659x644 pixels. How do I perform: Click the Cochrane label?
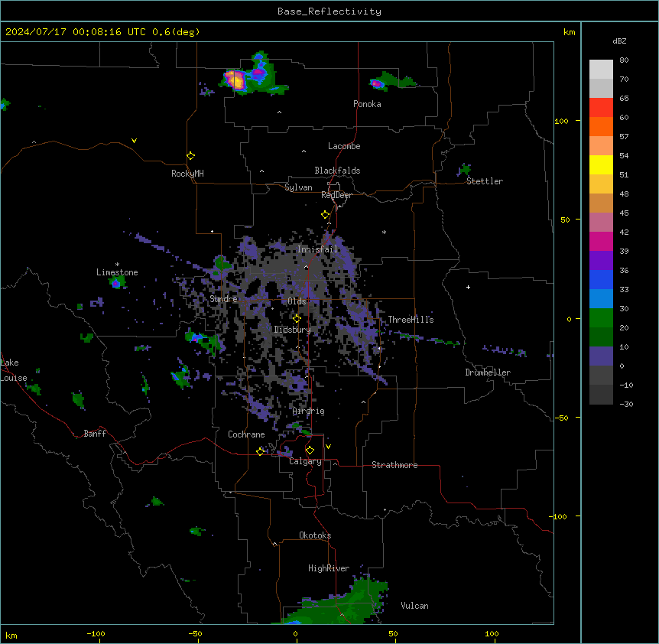[246, 434]
